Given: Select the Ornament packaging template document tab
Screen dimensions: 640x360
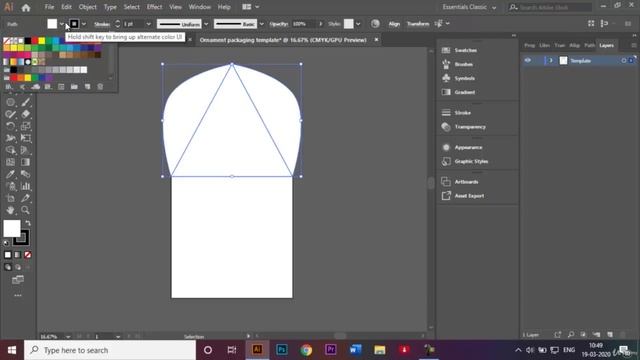Looking at the screenshot, I should coord(283,40).
